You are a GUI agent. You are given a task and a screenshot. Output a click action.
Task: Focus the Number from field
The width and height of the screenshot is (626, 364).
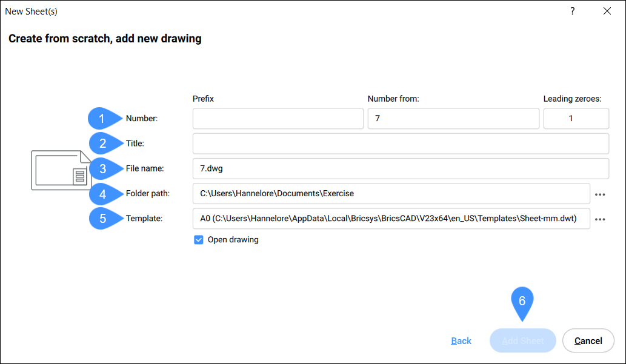(453, 119)
